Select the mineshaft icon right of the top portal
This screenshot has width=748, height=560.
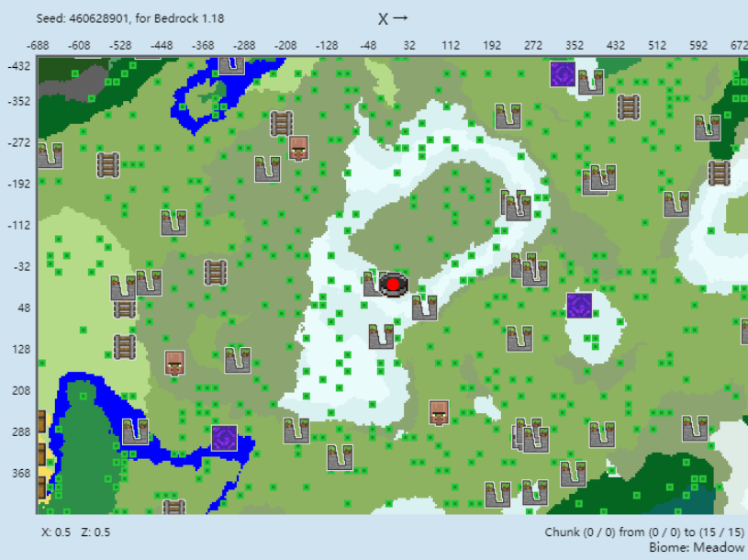coord(629,106)
